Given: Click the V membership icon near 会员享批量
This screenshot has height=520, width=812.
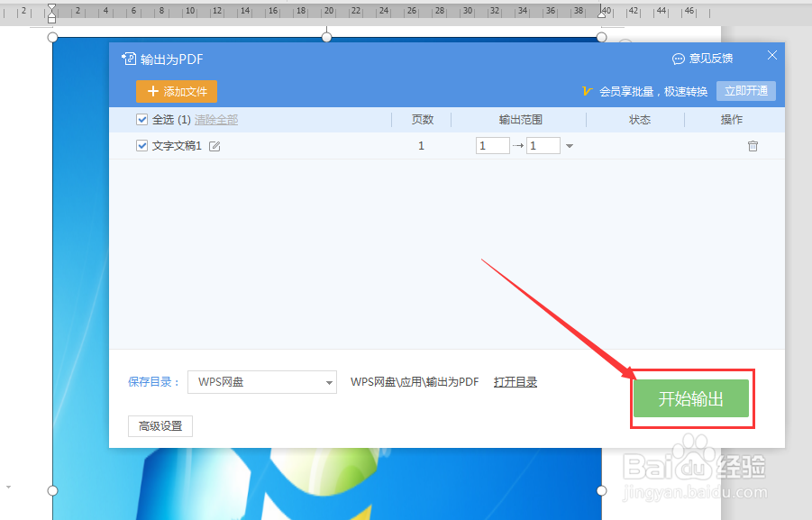Looking at the screenshot, I should pyautogui.click(x=585, y=91).
